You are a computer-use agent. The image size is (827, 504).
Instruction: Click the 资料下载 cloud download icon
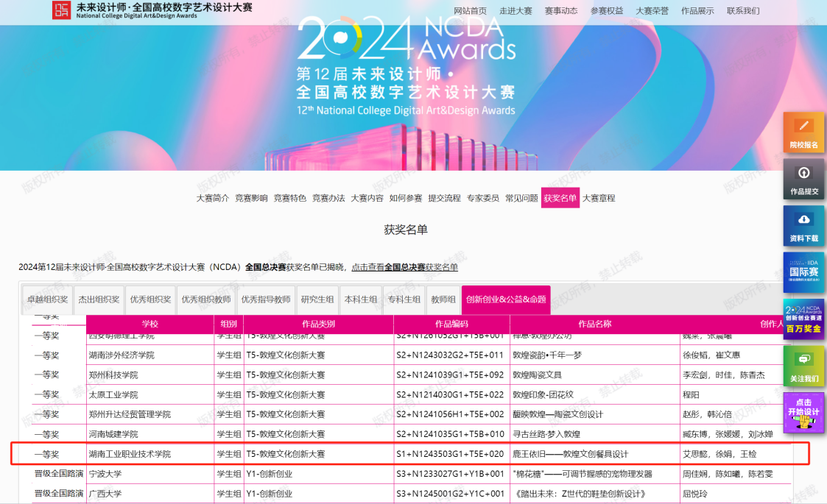click(x=803, y=226)
